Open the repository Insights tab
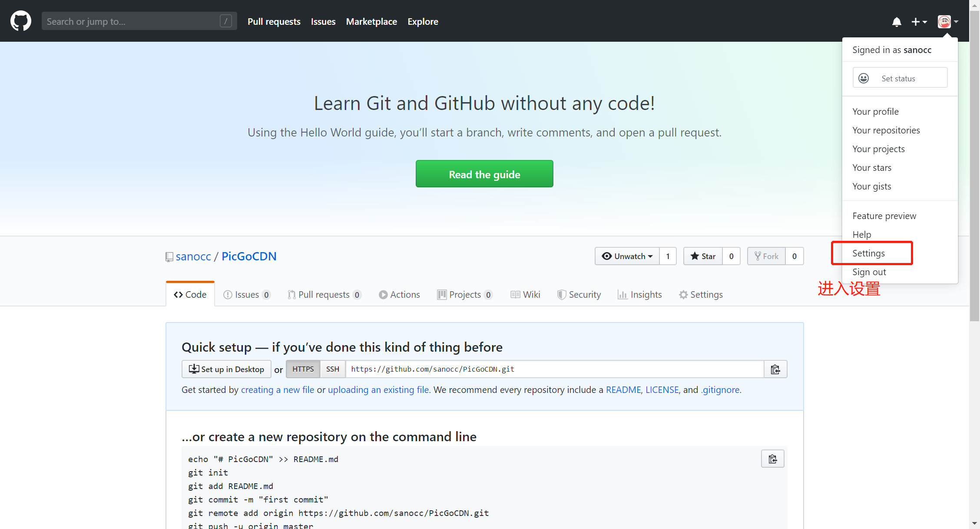980x529 pixels. pyautogui.click(x=639, y=294)
